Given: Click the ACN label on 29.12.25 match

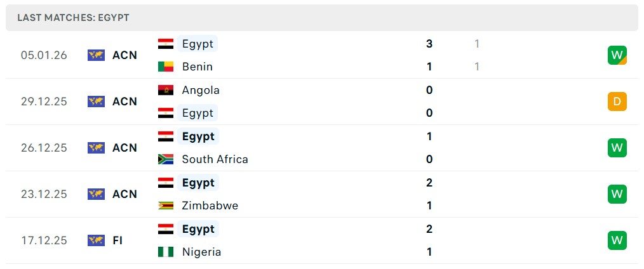Looking at the screenshot, I should (124, 102).
